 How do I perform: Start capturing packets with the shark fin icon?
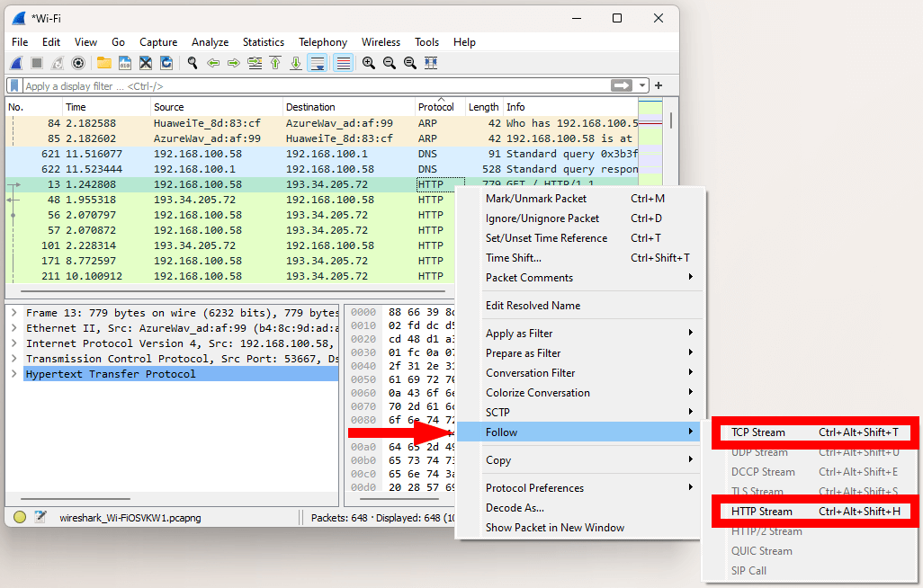click(17, 63)
